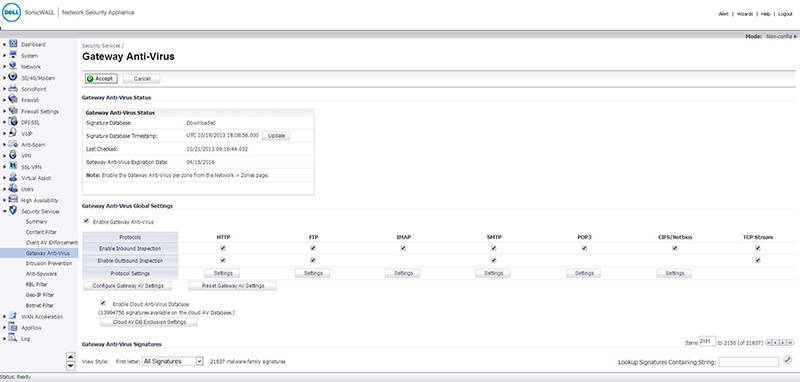Select the VoIP phone icon

pos(13,133)
